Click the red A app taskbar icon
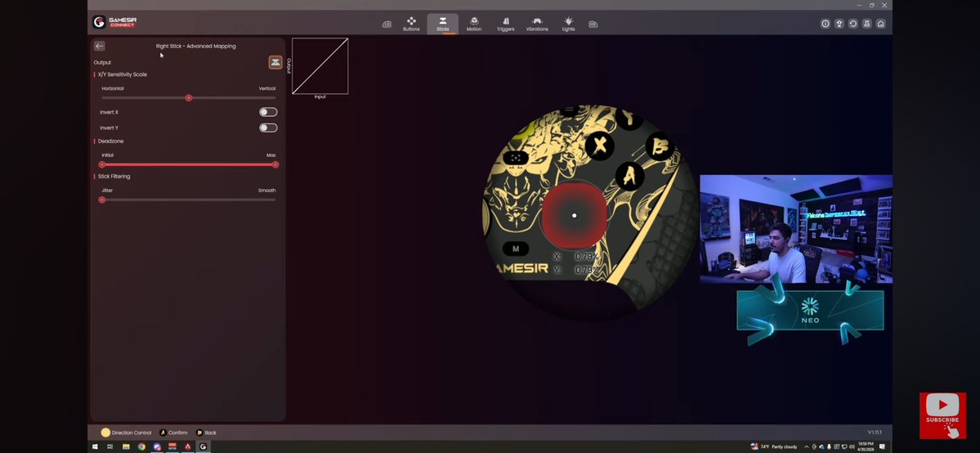980x453 pixels. coord(187,446)
